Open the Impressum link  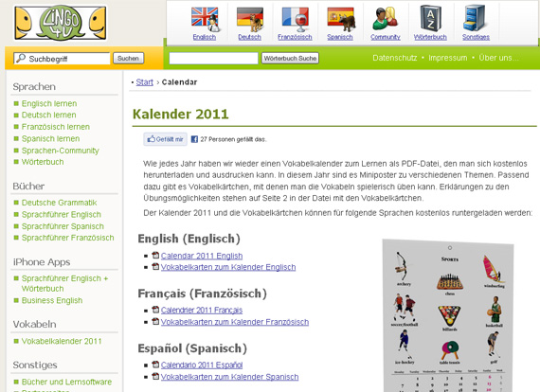coord(448,58)
